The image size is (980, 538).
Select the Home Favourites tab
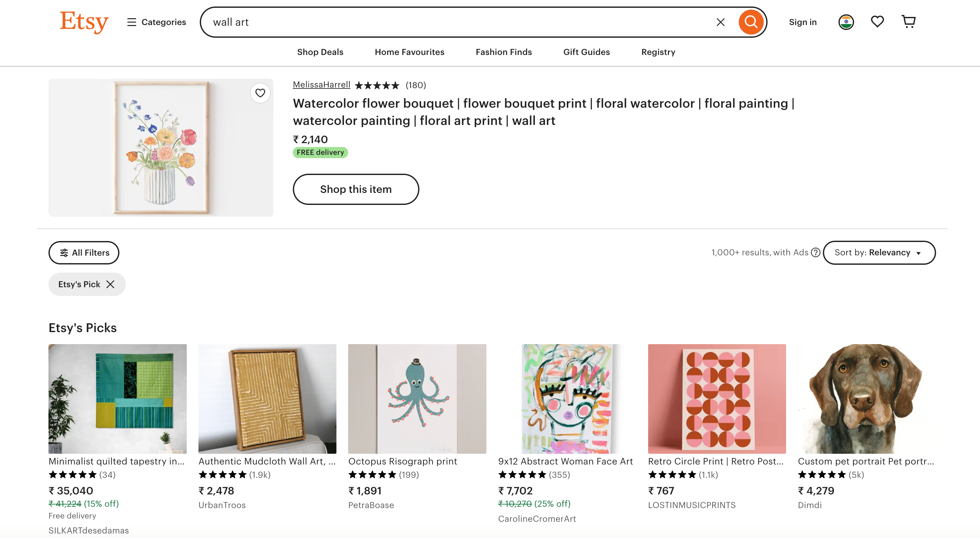point(410,51)
